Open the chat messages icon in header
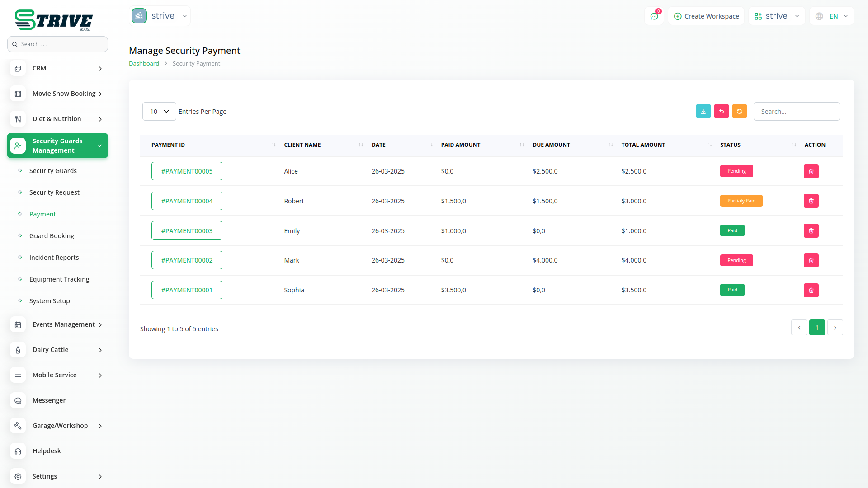868x488 pixels. (x=654, y=16)
